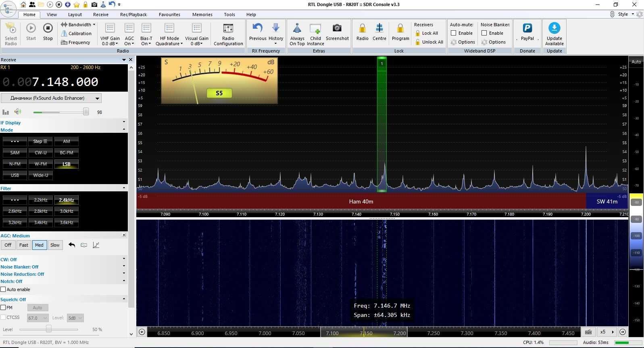Check the Notch Auto enable box
The width and height of the screenshot is (644, 348).
click(x=3, y=289)
